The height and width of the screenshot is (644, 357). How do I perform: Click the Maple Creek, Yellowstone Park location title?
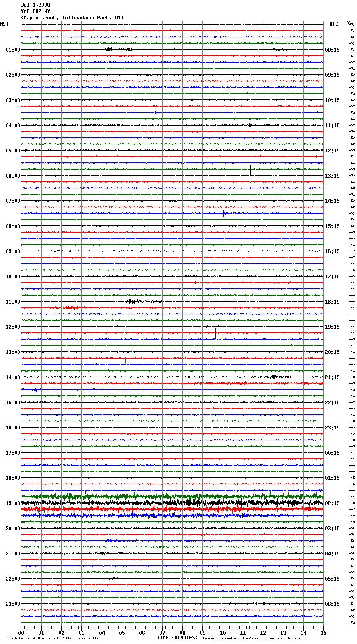point(72,18)
